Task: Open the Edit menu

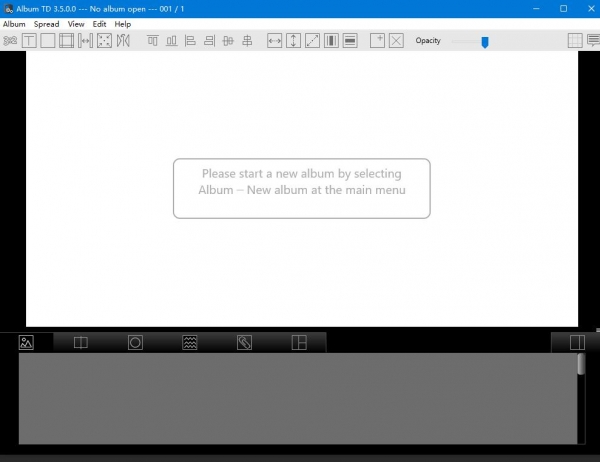Action: (99, 24)
